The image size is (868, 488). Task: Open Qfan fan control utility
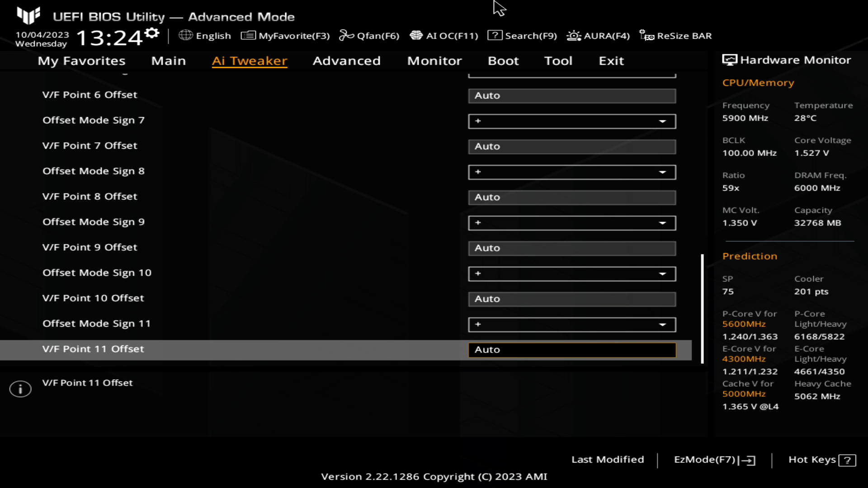coord(372,36)
